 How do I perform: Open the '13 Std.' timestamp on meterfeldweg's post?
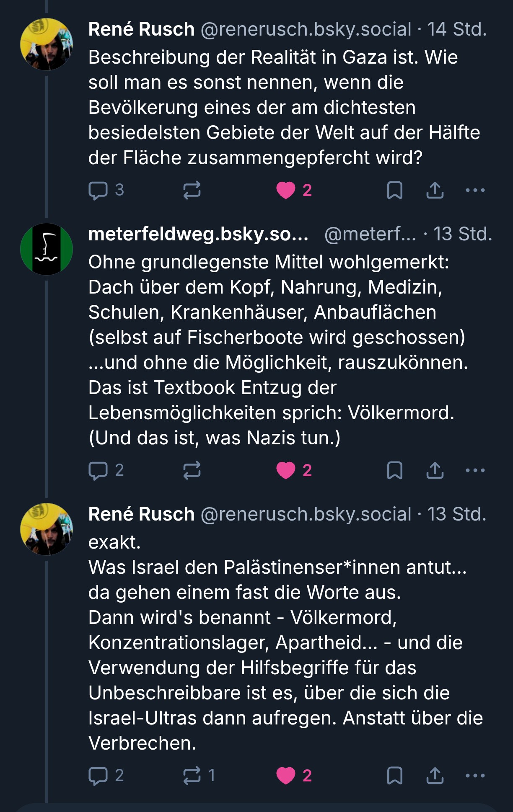[462, 234]
